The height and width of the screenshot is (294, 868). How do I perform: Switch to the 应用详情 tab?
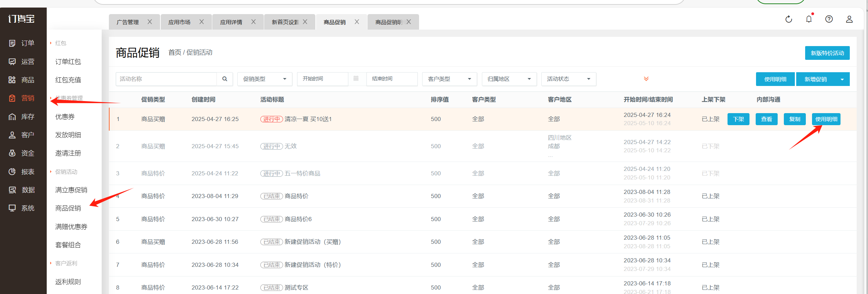point(231,22)
